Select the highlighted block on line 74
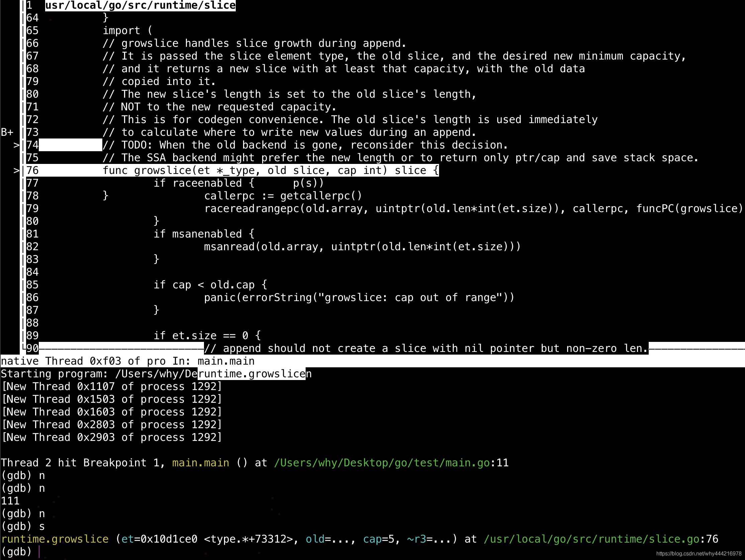745x560 pixels. pyautogui.click(x=71, y=145)
